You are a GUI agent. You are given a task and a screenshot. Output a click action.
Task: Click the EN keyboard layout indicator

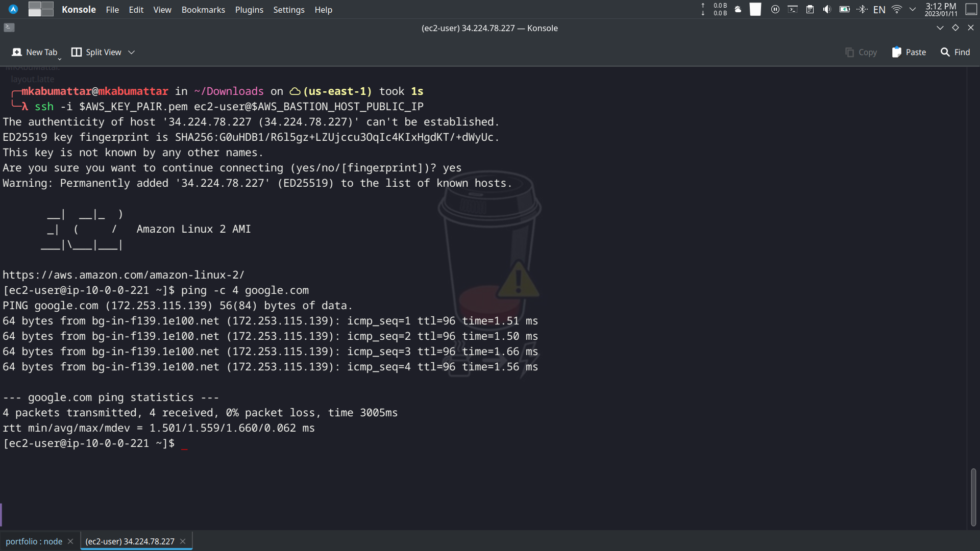[879, 10]
